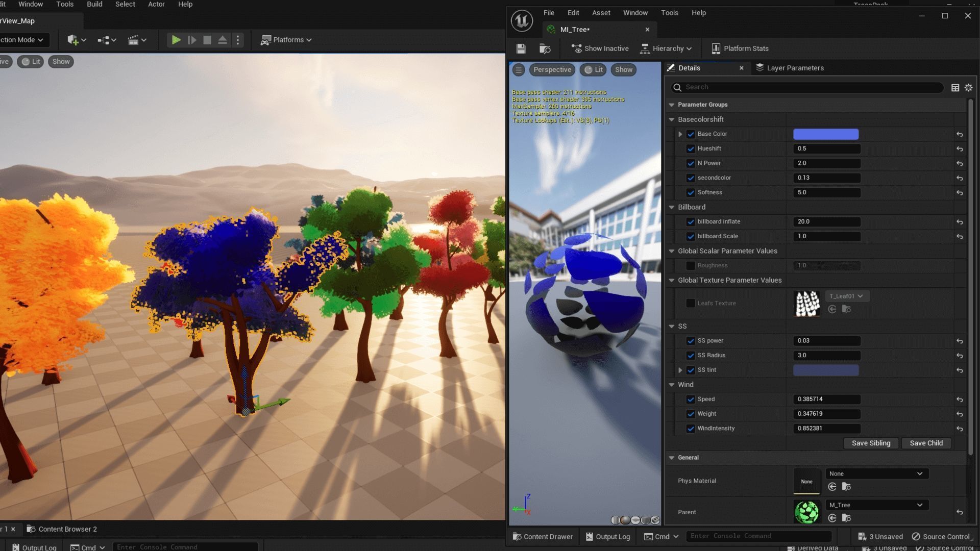Click Show Inactive in the toolbar

600,48
